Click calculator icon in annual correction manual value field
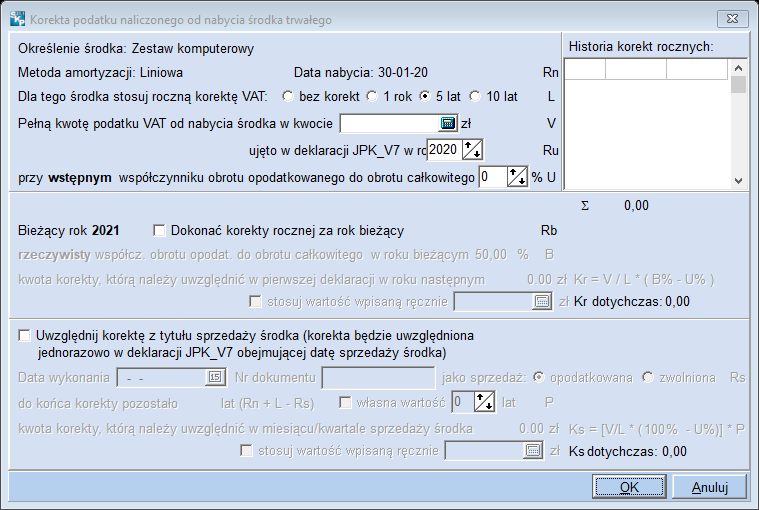759x510 pixels. click(x=542, y=300)
